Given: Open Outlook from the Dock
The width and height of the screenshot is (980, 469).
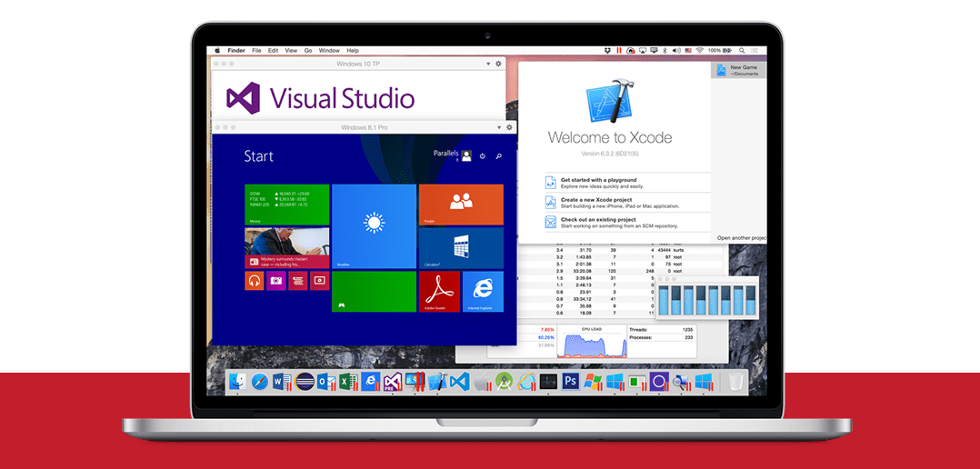Looking at the screenshot, I should click(326, 381).
